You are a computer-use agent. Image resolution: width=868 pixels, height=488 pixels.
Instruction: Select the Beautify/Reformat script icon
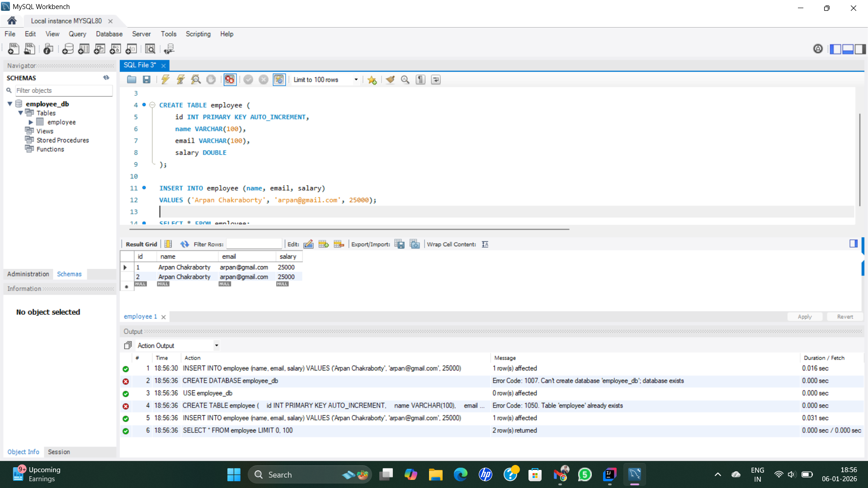click(x=390, y=80)
